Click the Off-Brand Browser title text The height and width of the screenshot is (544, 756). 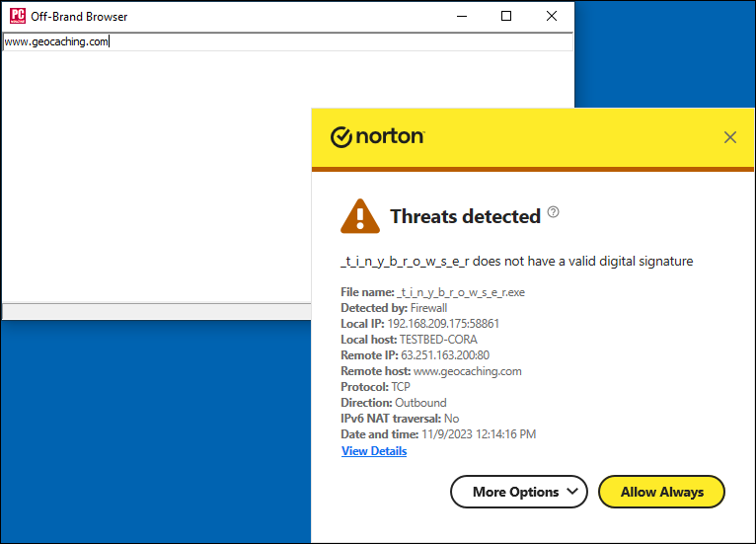point(79,17)
